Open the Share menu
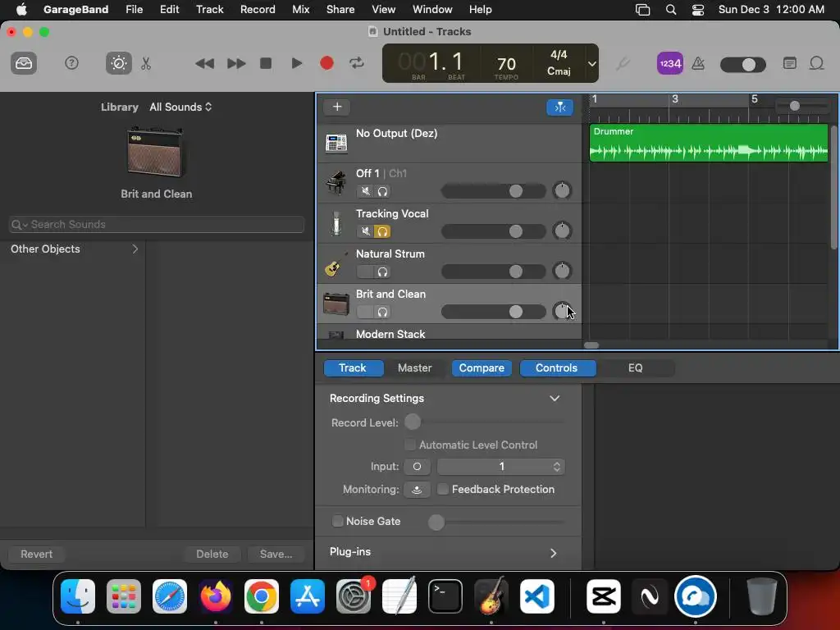 point(340,10)
